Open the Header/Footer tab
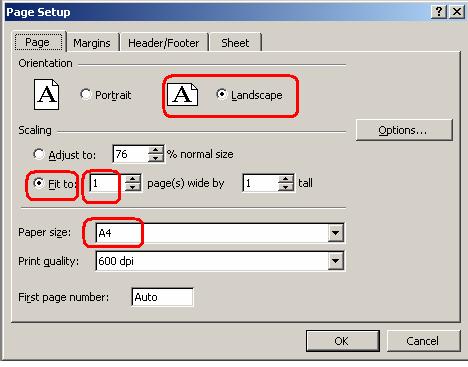Image resolution: width=468 pixels, height=367 pixels. pos(164,43)
